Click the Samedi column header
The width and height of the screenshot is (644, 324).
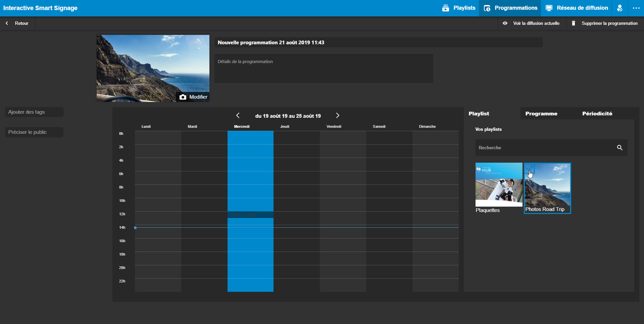coord(379,126)
